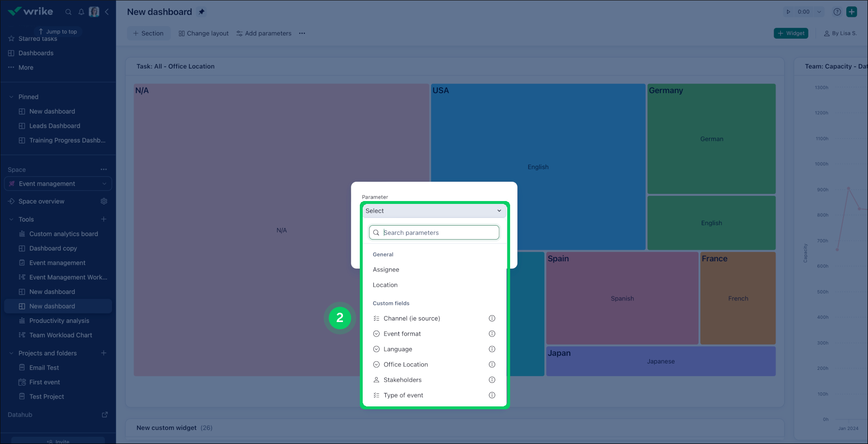
Task: Click the green plus create button
Action: tap(852, 12)
